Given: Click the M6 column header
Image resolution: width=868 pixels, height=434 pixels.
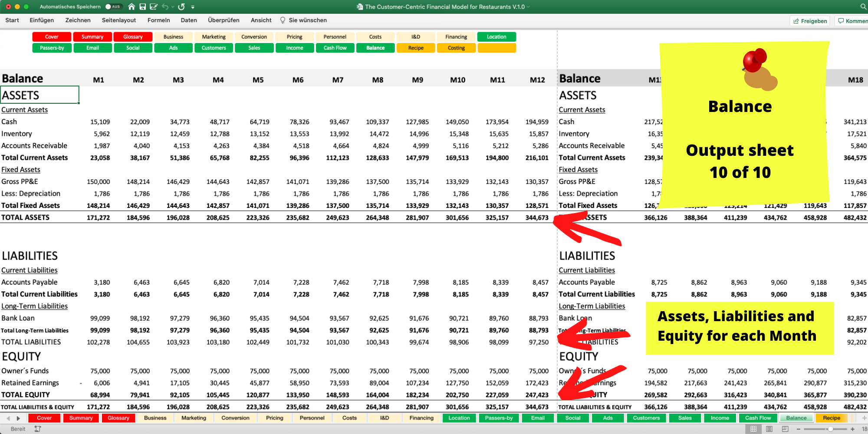Looking at the screenshot, I should click(x=298, y=80).
